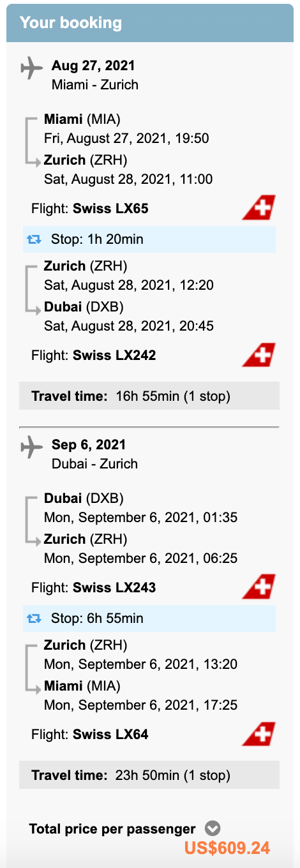Click the Total price per passenger label

tap(112, 829)
